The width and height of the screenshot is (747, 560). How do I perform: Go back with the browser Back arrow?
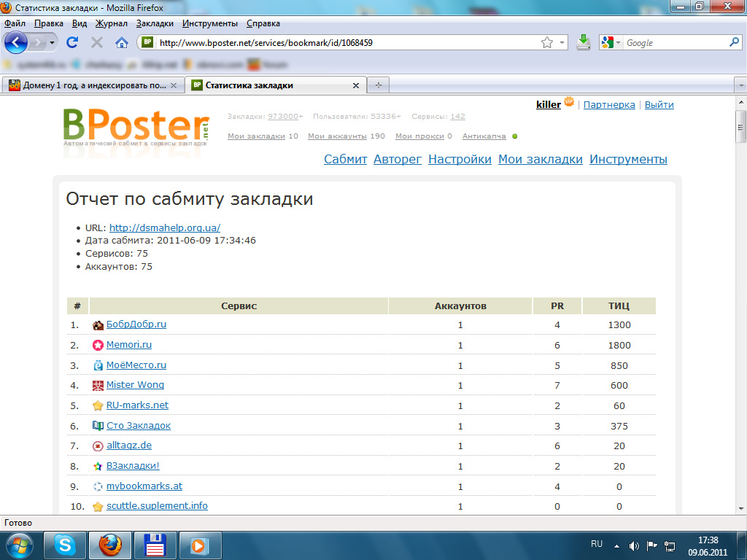coord(16,43)
